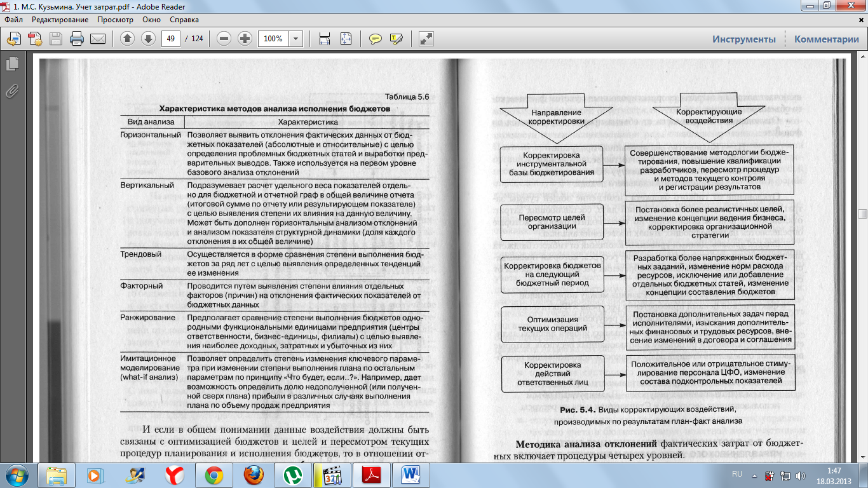Screen dimensions: 868x488
Task: Open Windows Media Player from taskbar
Action: pyautogui.click(x=95, y=475)
